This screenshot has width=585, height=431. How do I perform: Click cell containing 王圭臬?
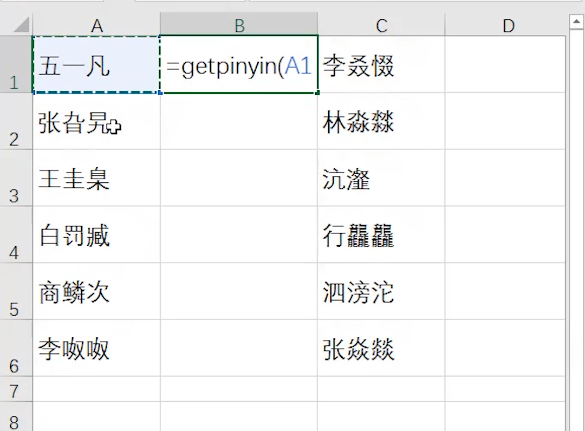(97, 178)
